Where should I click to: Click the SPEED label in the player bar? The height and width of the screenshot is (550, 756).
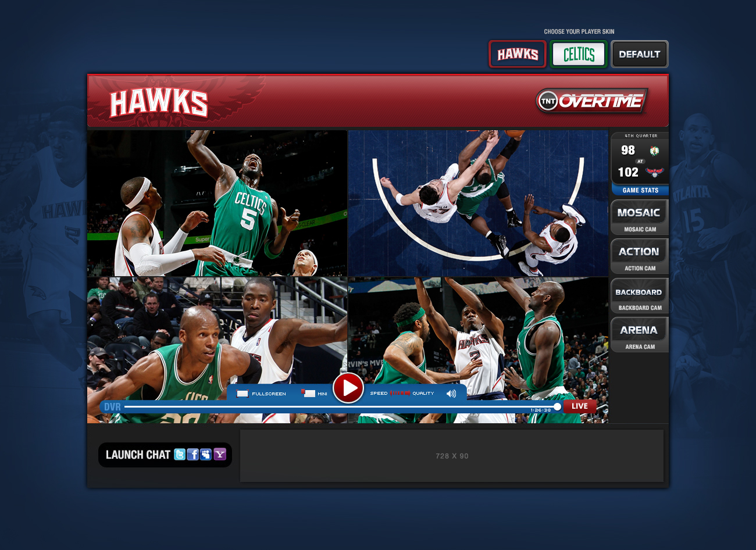click(379, 394)
